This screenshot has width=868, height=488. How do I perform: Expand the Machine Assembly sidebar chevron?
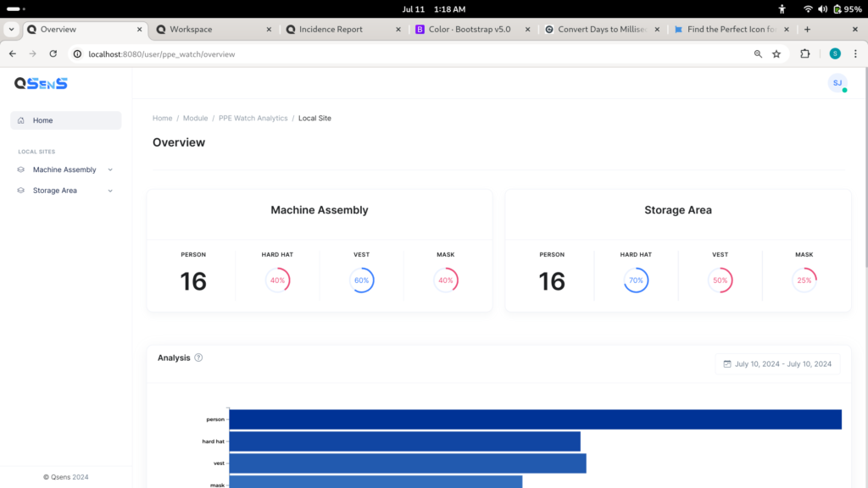(110, 169)
